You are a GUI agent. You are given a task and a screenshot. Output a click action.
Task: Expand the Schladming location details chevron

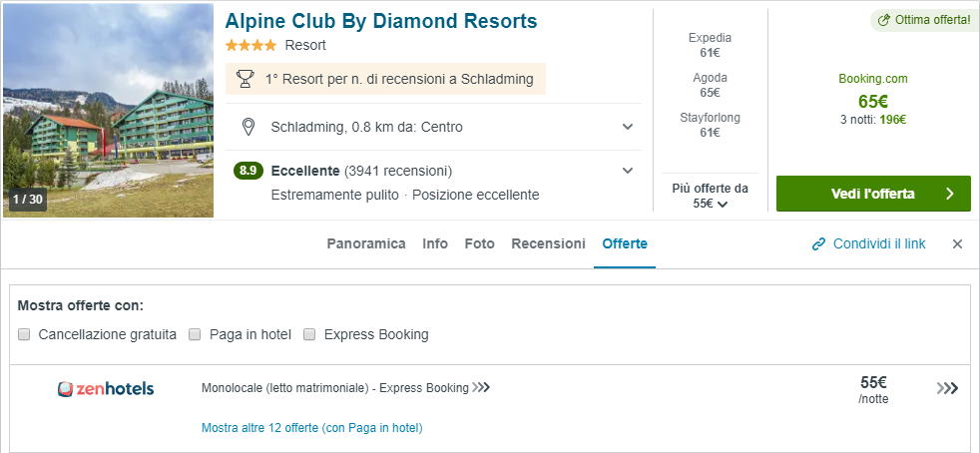[628, 127]
